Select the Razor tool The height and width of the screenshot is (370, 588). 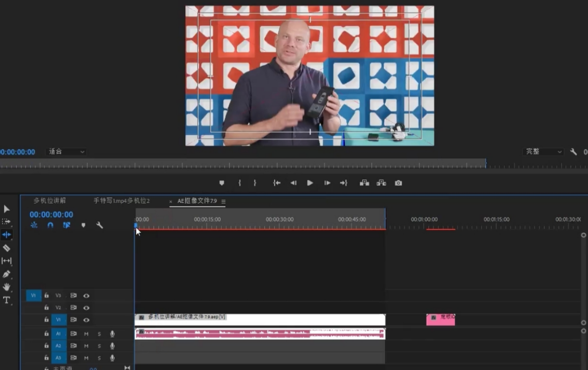click(x=7, y=248)
